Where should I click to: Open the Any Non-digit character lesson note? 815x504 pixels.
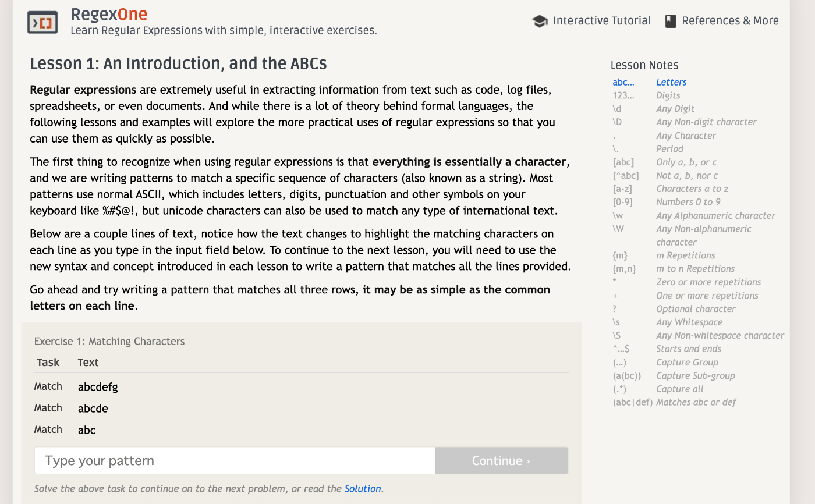[706, 122]
